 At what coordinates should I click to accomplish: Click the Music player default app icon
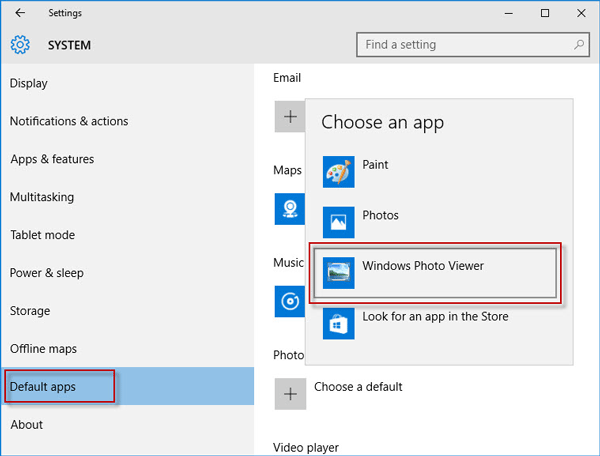point(290,301)
